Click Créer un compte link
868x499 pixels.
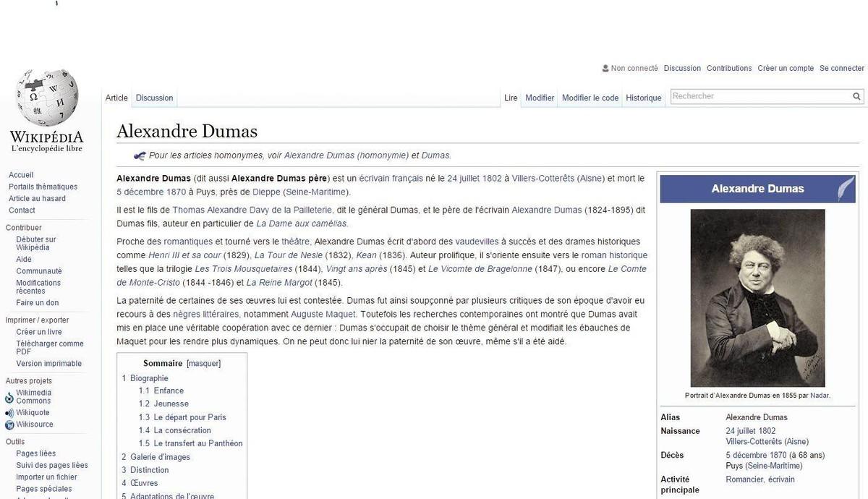786,69
